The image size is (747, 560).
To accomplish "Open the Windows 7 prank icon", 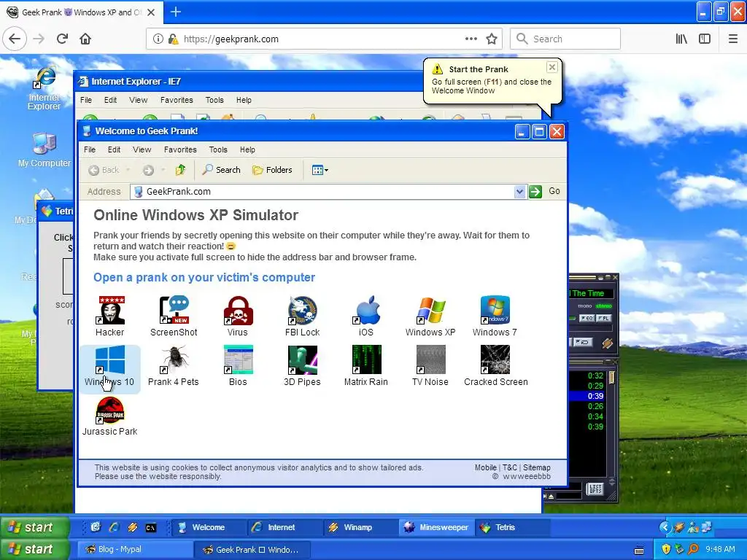I will click(x=495, y=316).
